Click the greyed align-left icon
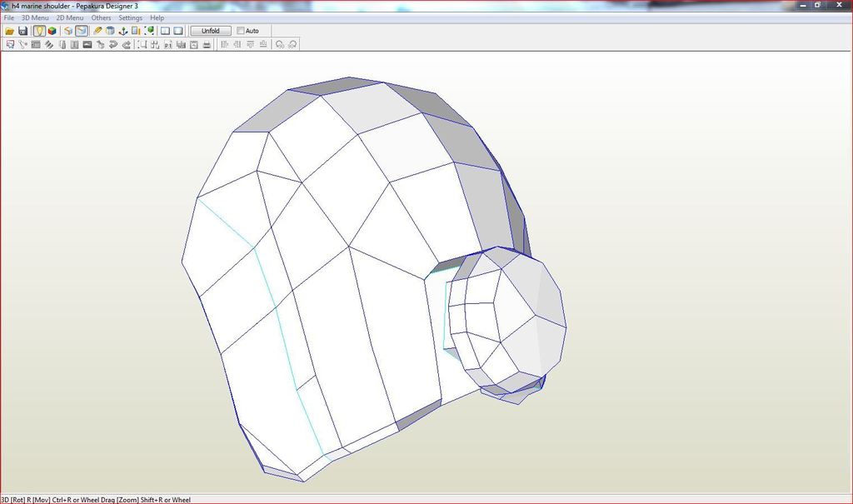The height and width of the screenshot is (504, 853). coord(224,45)
